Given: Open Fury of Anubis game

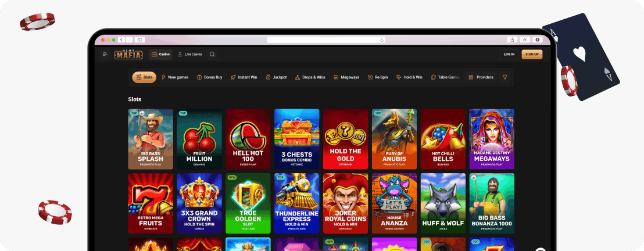Looking at the screenshot, I should [x=394, y=139].
